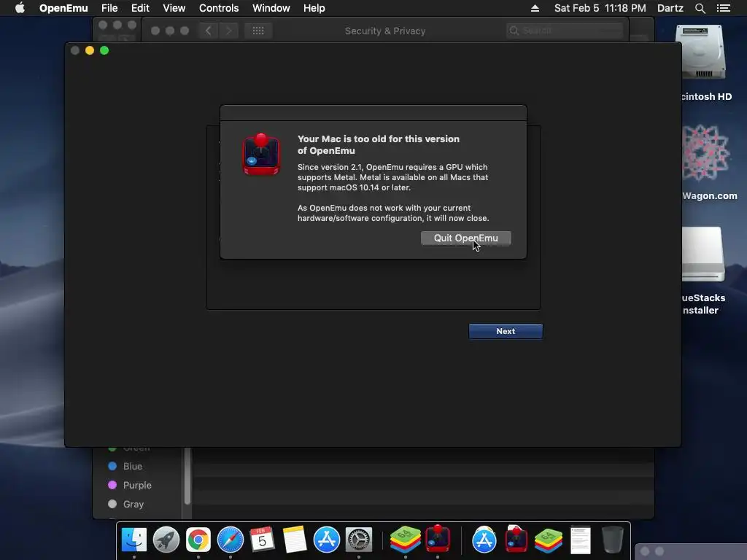Click the OpenEmu joystick icon in the dialog
The height and width of the screenshot is (560, 747).
click(x=261, y=155)
